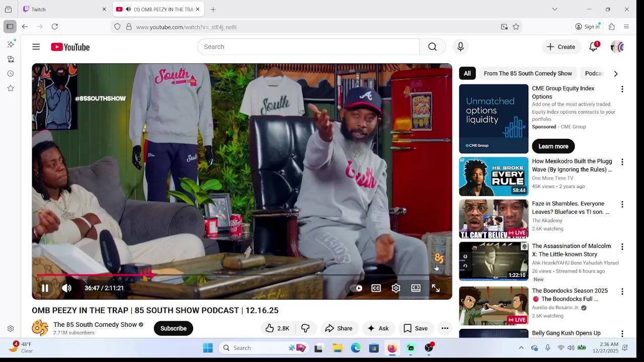Open browser extensions puzzle icon

point(612,27)
